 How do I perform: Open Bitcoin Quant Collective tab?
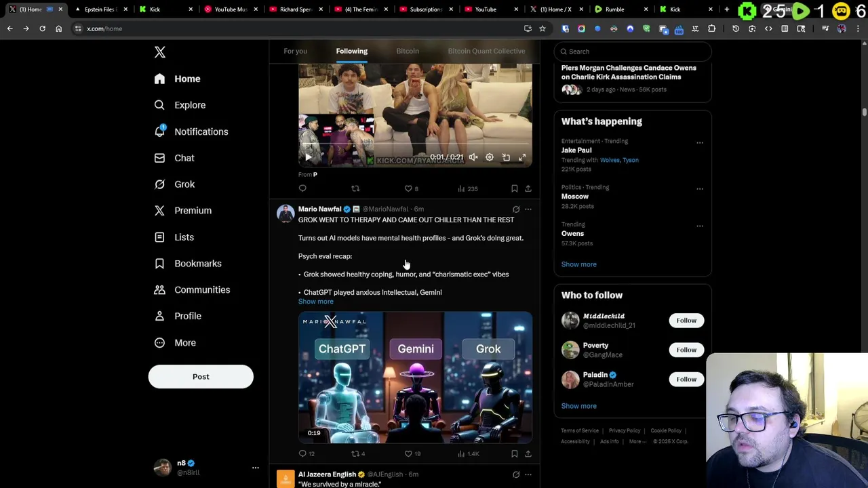click(486, 51)
